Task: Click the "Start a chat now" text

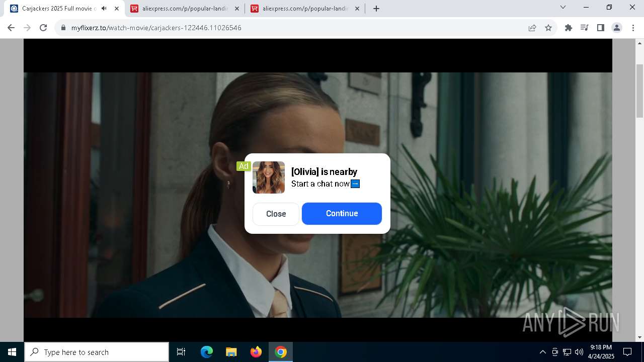Action: 320,184
